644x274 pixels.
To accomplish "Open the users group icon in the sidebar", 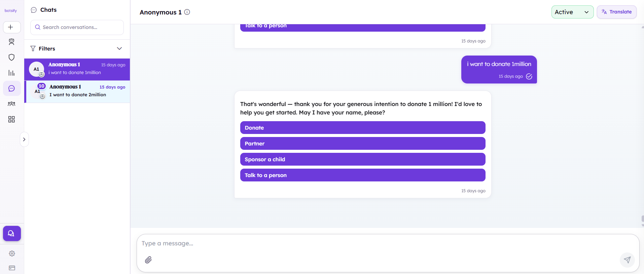I will pyautogui.click(x=12, y=104).
